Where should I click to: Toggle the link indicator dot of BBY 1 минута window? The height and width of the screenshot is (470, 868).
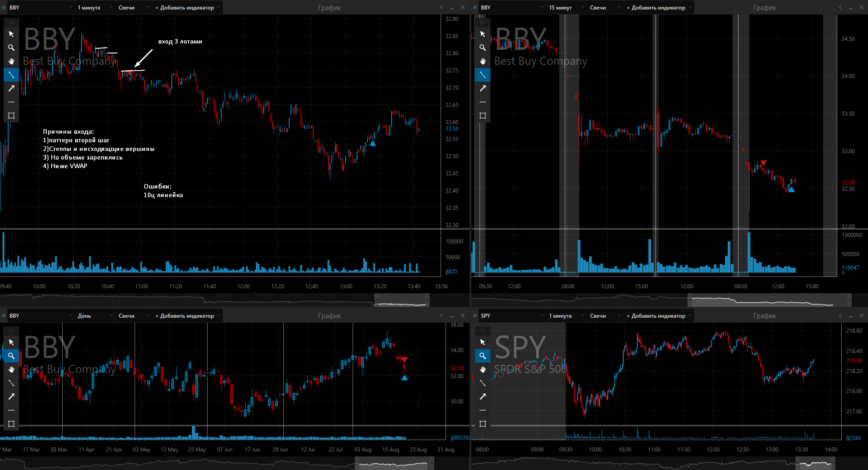(x=4, y=7)
